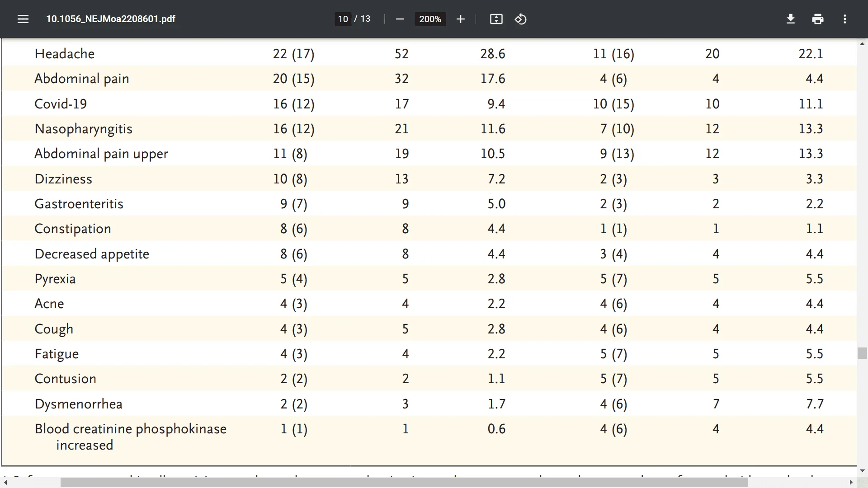Select the Abdominal pain upper label
868x488 pixels.
pyautogui.click(x=101, y=154)
